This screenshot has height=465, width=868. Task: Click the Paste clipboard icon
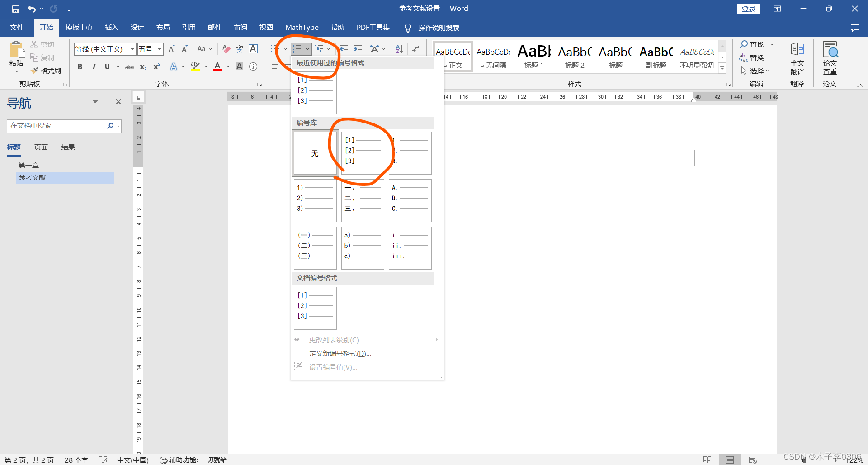16,50
